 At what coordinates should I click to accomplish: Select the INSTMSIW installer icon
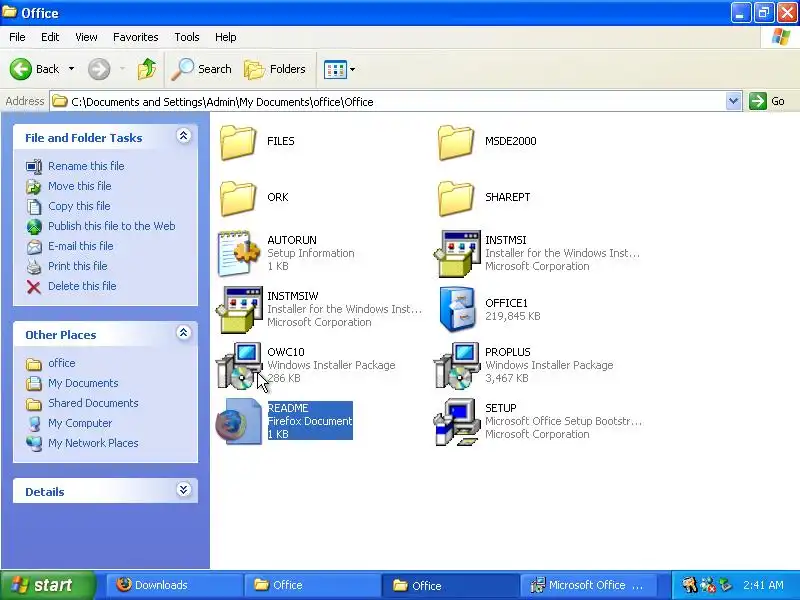239,309
